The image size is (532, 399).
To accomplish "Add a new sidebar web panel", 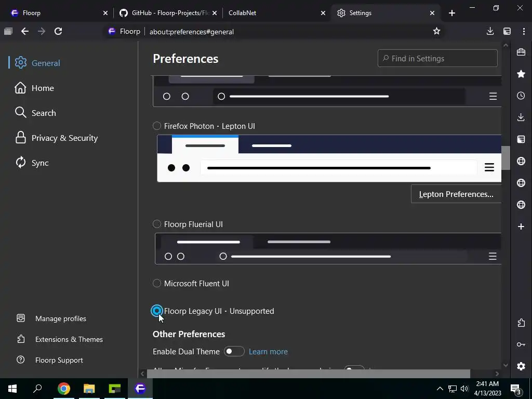I will click(521, 227).
